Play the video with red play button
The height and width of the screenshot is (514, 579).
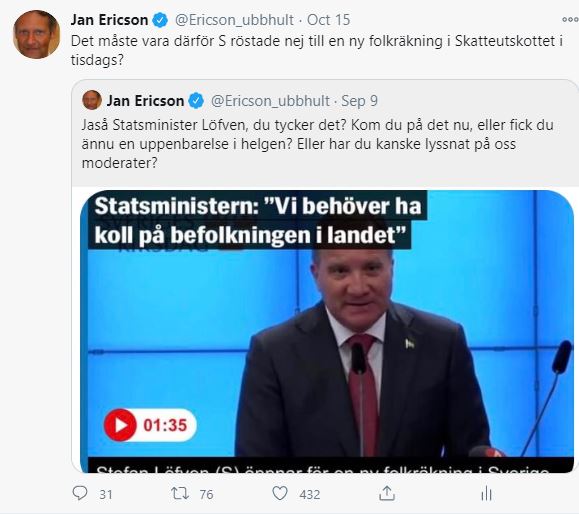coord(120,425)
